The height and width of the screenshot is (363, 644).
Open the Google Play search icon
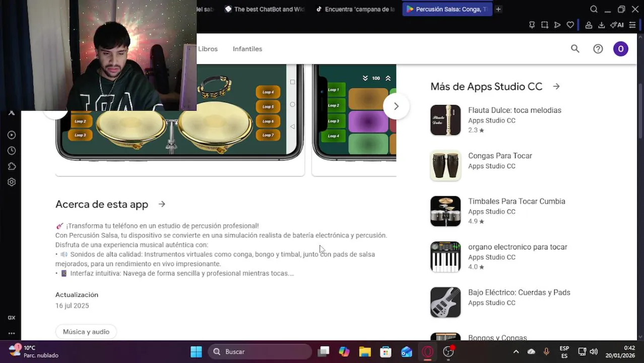[575, 49]
